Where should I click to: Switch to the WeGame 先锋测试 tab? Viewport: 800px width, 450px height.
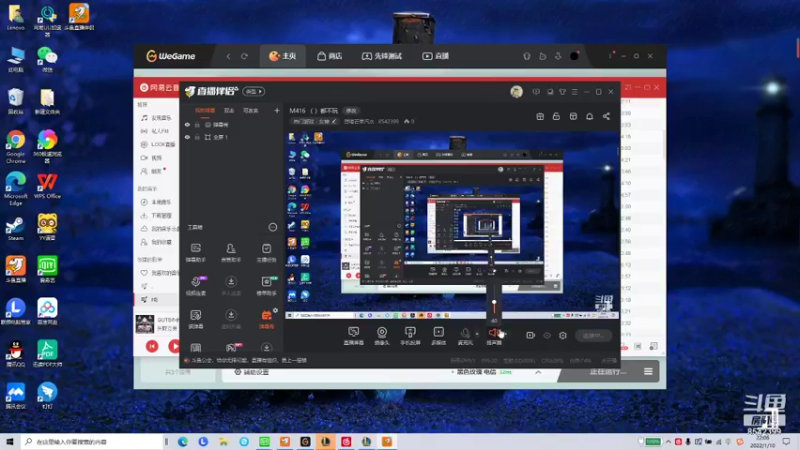pyautogui.click(x=382, y=56)
